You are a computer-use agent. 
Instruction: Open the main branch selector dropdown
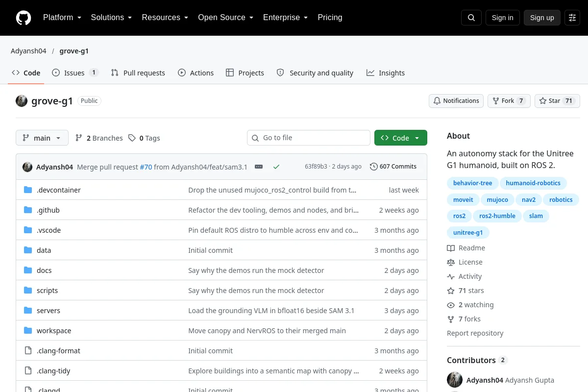[42, 138]
